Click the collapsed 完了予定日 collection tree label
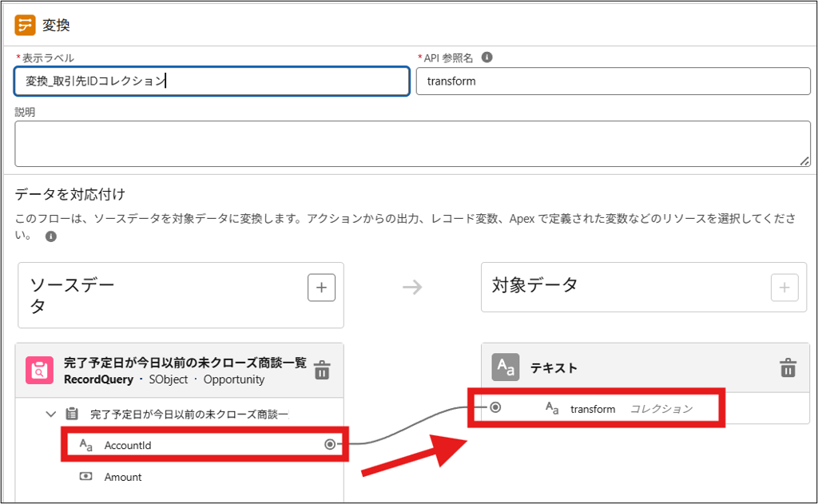 coord(189,415)
